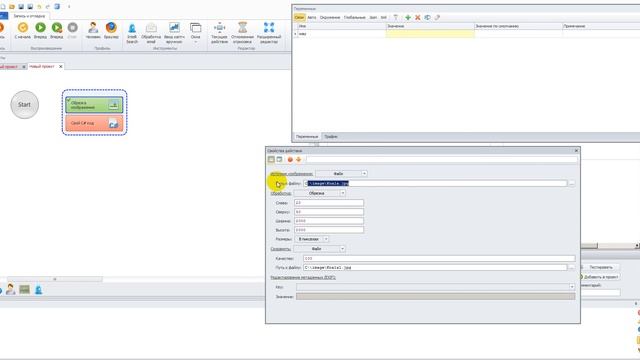The height and width of the screenshot is (360, 640).
Task: Select the green image processing action block
Action: click(94, 105)
